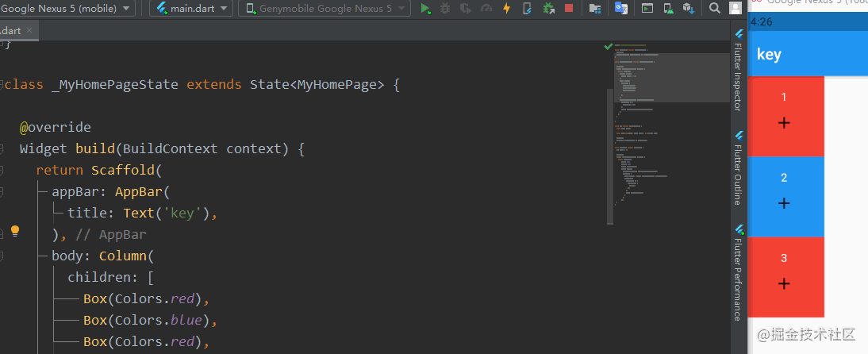This screenshot has width=868, height=354.
Task: Click the Text('key') code
Action: pos(166,214)
